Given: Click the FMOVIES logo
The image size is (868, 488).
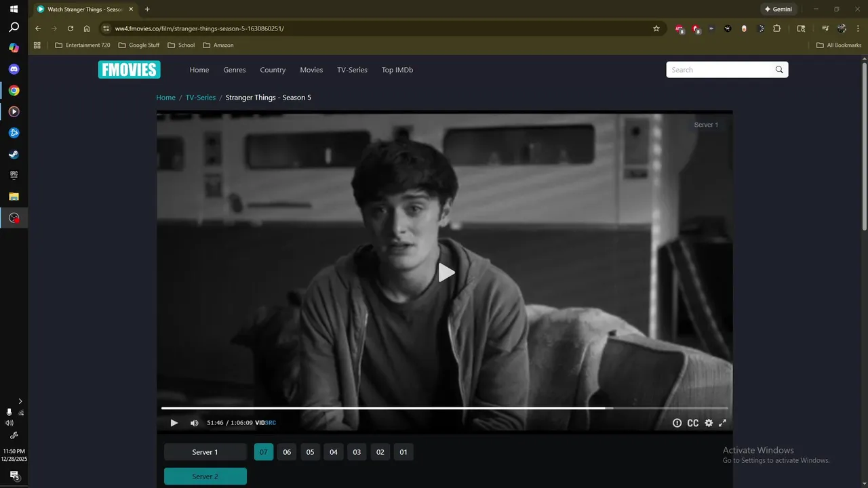Looking at the screenshot, I should [129, 70].
